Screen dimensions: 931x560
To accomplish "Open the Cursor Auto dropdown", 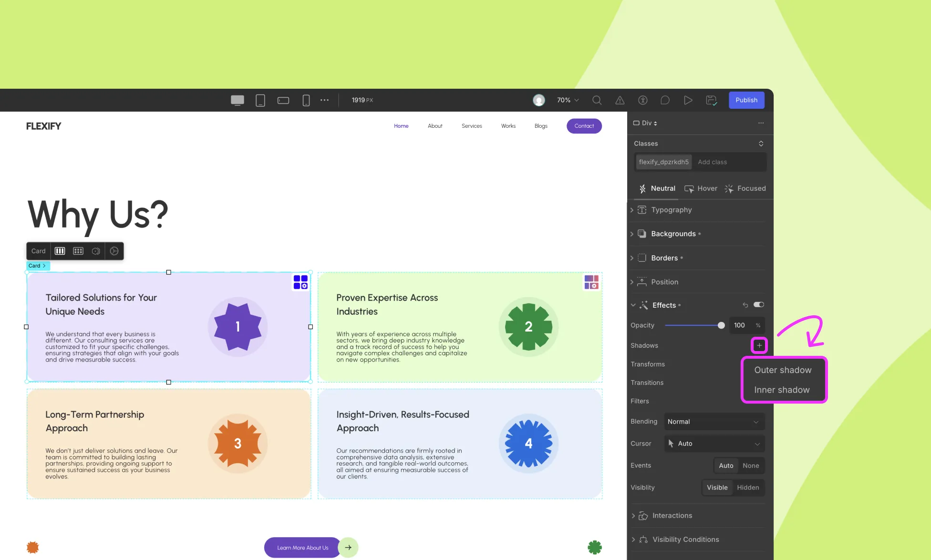I will coord(714,444).
